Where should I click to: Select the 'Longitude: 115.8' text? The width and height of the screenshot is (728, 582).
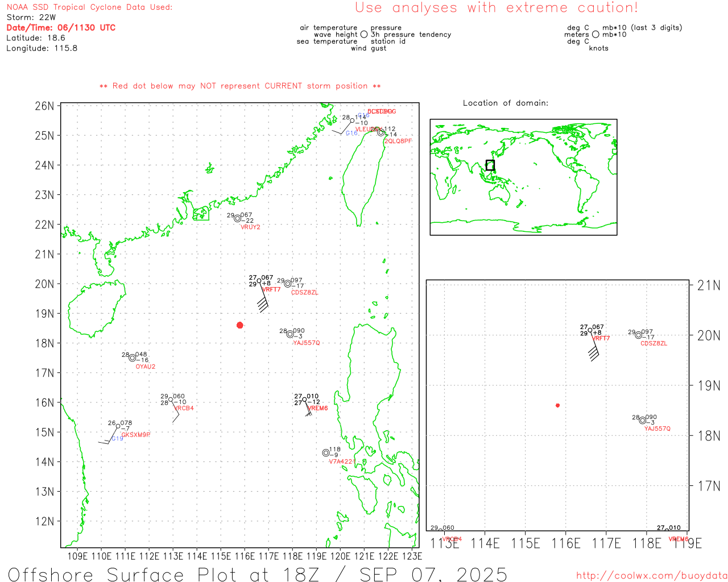[x=42, y=48]
